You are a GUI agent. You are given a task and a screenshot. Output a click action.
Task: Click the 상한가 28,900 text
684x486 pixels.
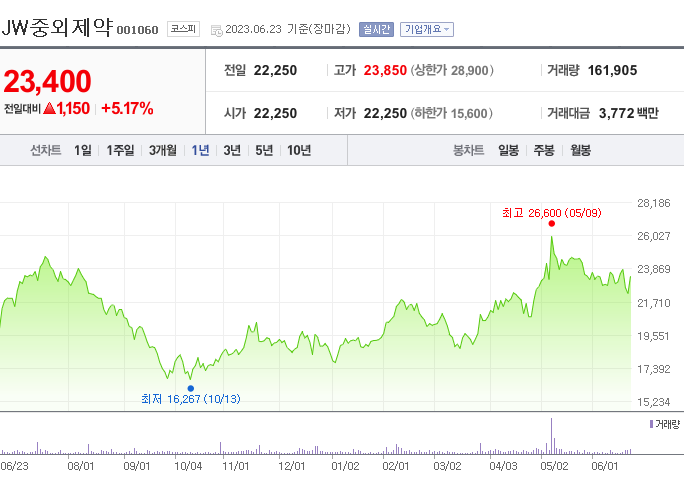(x=452, y=70)
